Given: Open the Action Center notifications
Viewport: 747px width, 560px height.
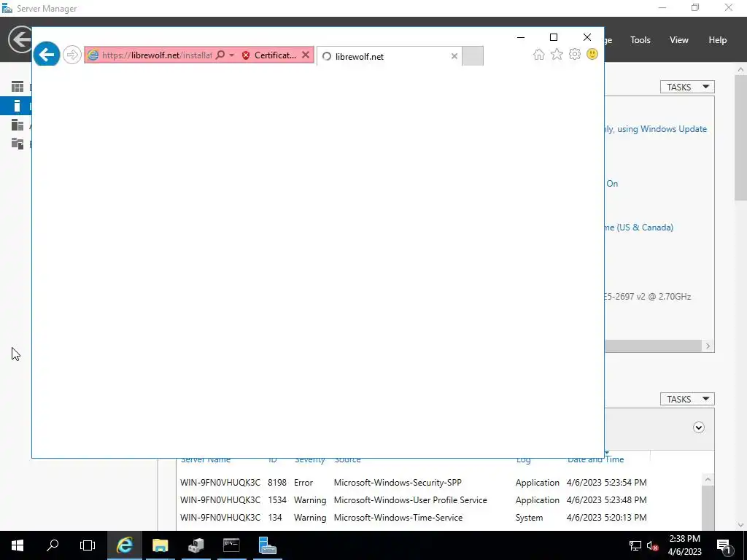Looking at the screenshot, I should 724,545.
